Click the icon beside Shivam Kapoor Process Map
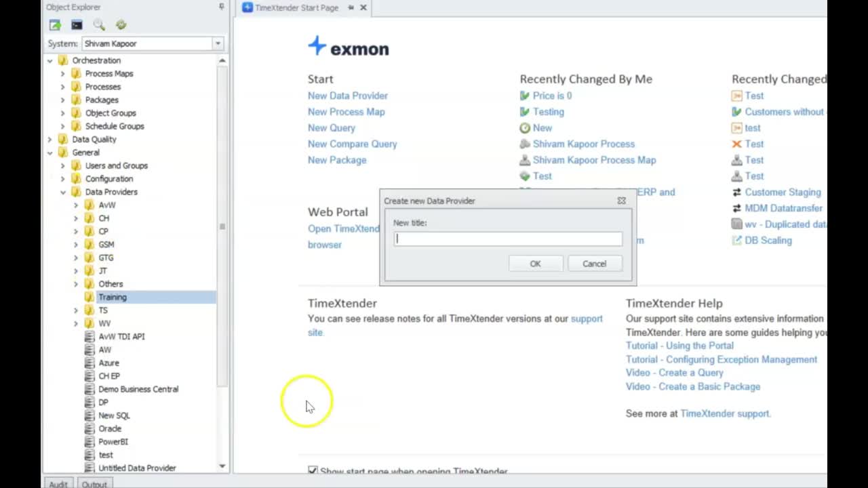This screenshot has height=488, width=868. pyautogui.click(x=525, y=161)
